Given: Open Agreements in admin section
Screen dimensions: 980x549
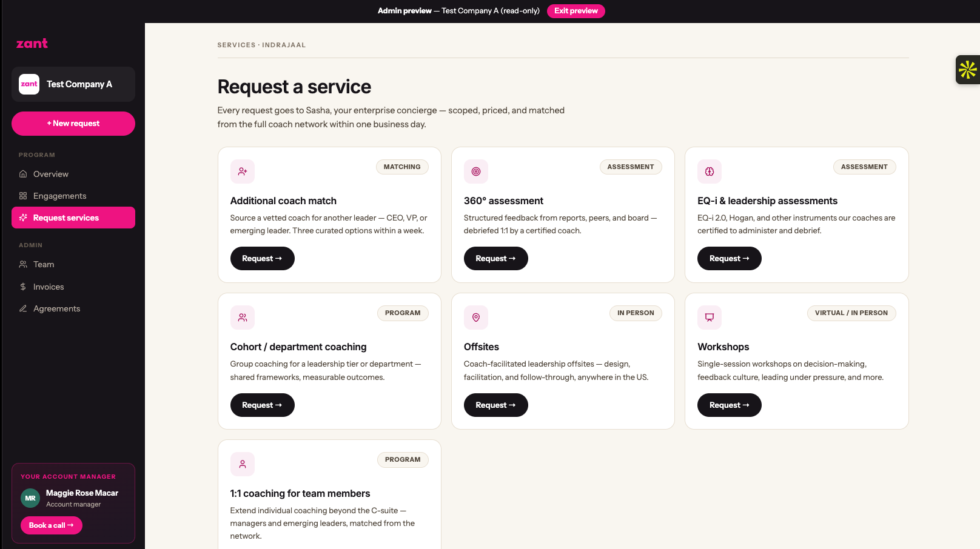Looking at the screenshot, I should click(73, 308).
